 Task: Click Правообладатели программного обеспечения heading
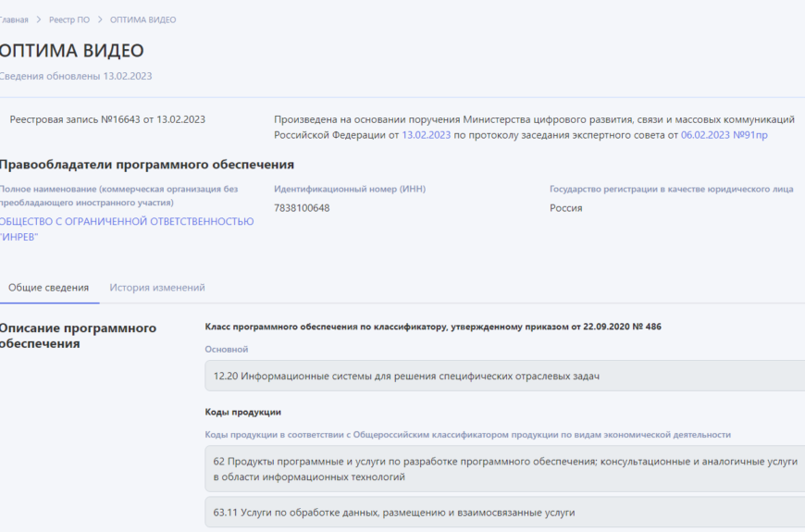(147, 165)
